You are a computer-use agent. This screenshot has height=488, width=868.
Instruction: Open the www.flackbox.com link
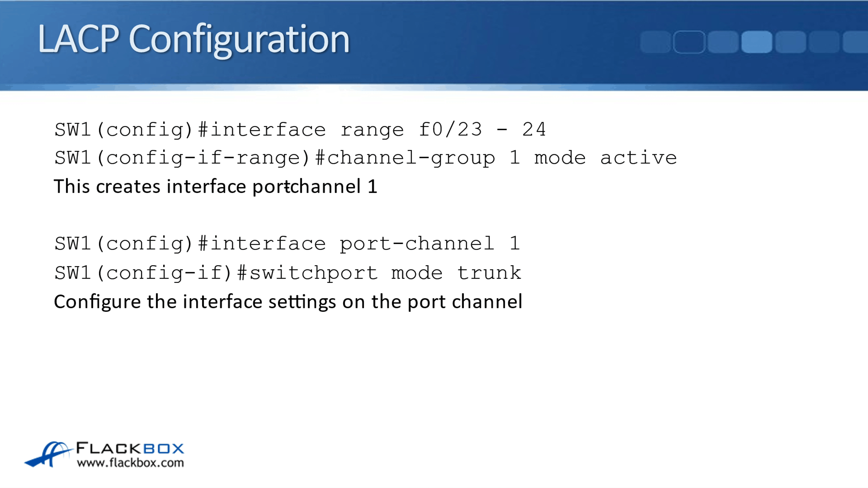click(x=130, y=463)
